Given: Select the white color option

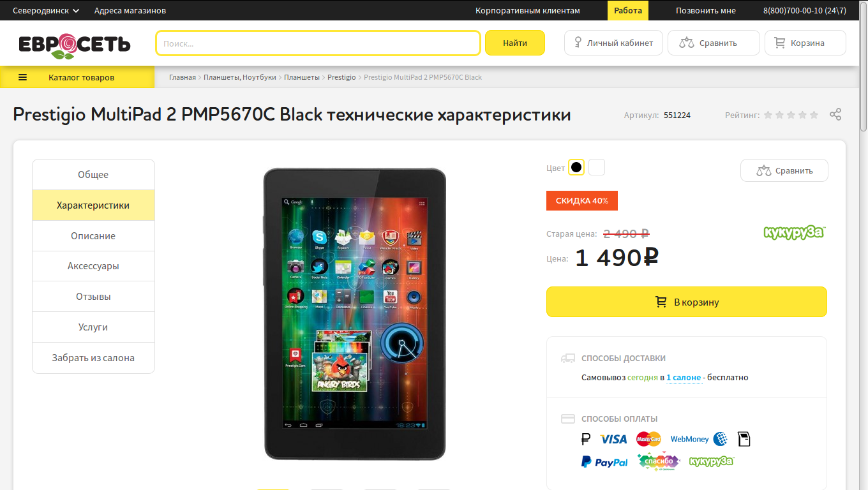Looking at the screenshot, I should click(597, 167).
